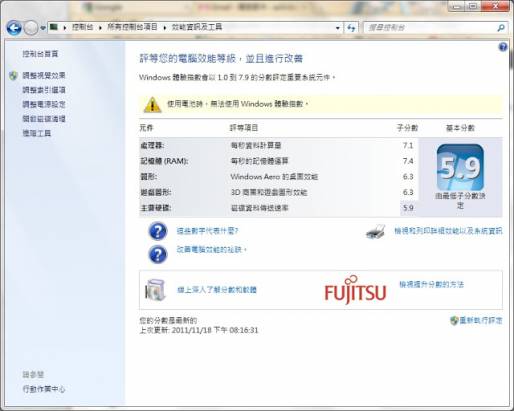514x411 pixels.
Task: Select the 所有控制台項目 breadcrumb
Action: point(132,27)
